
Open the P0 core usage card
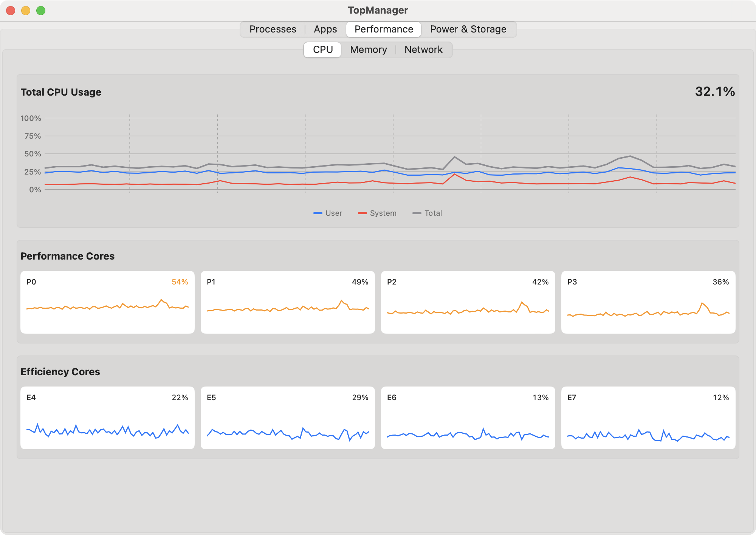[107, 302]
